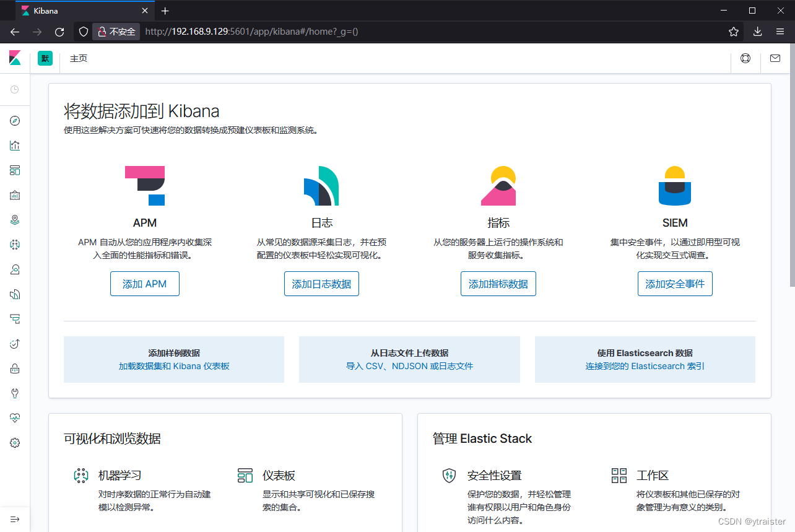Click the 指标 logo graphic
This screenshot has width=795, height=532.
click(x=498, y=186)
